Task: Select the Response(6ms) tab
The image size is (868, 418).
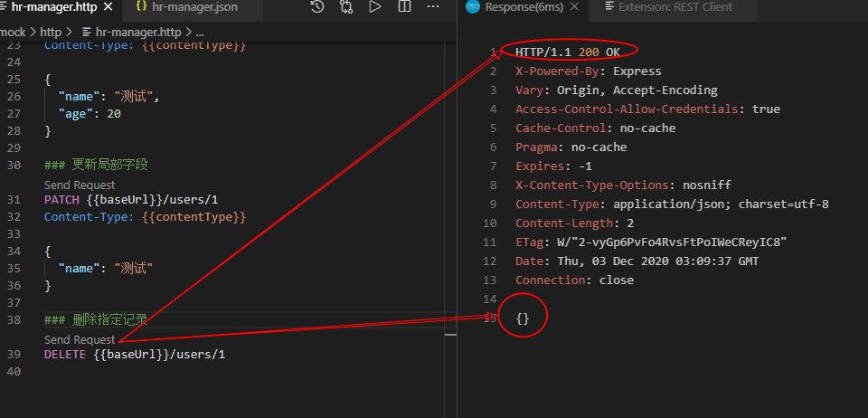Action: [519, 7]
